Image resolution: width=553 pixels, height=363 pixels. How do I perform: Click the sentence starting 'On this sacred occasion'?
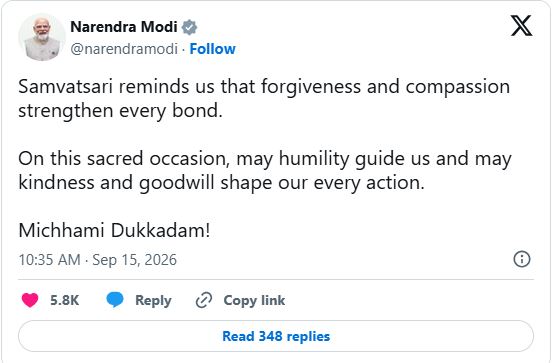pos(265,171)
